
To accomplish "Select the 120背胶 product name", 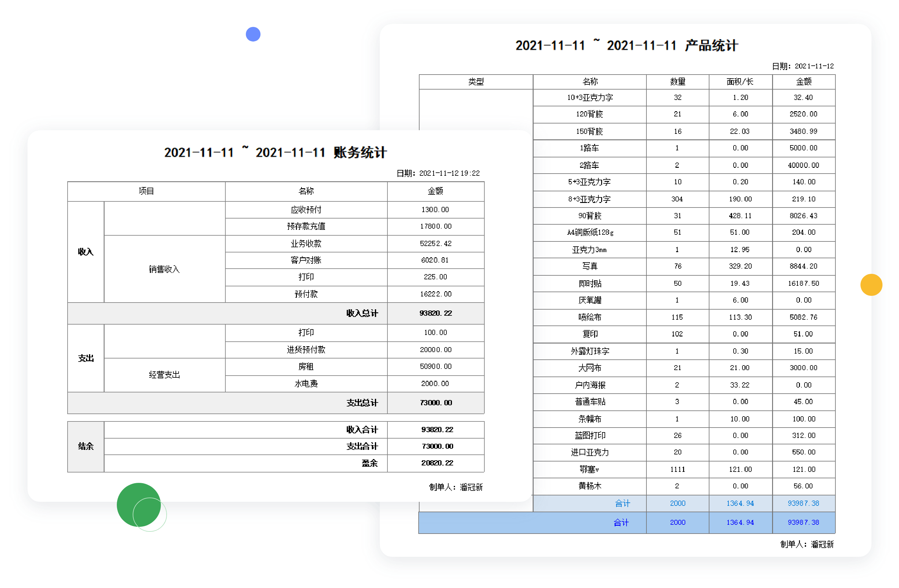I will click(x=590, y=114).
